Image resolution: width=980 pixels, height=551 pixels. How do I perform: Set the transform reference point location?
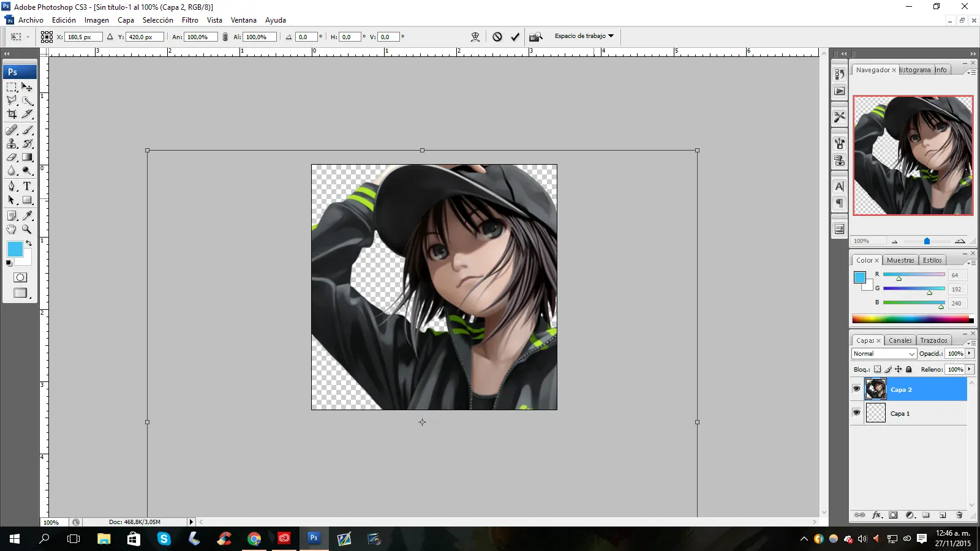(x=47, y=37)
